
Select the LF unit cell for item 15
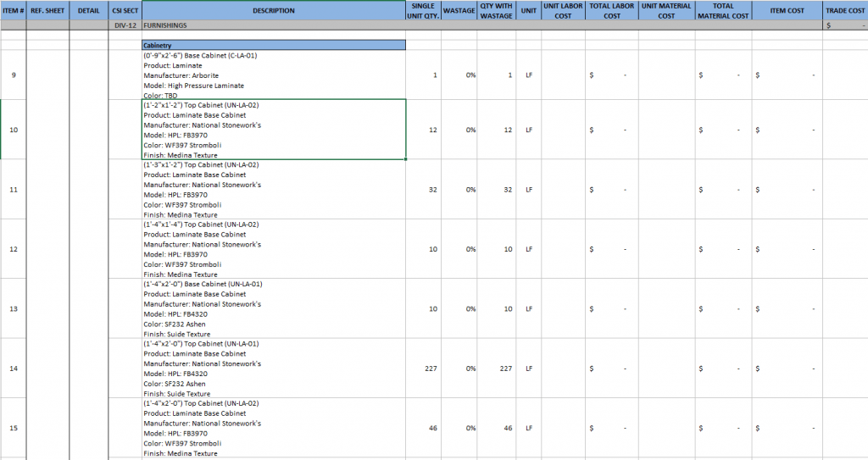click(x=529, y=429)
